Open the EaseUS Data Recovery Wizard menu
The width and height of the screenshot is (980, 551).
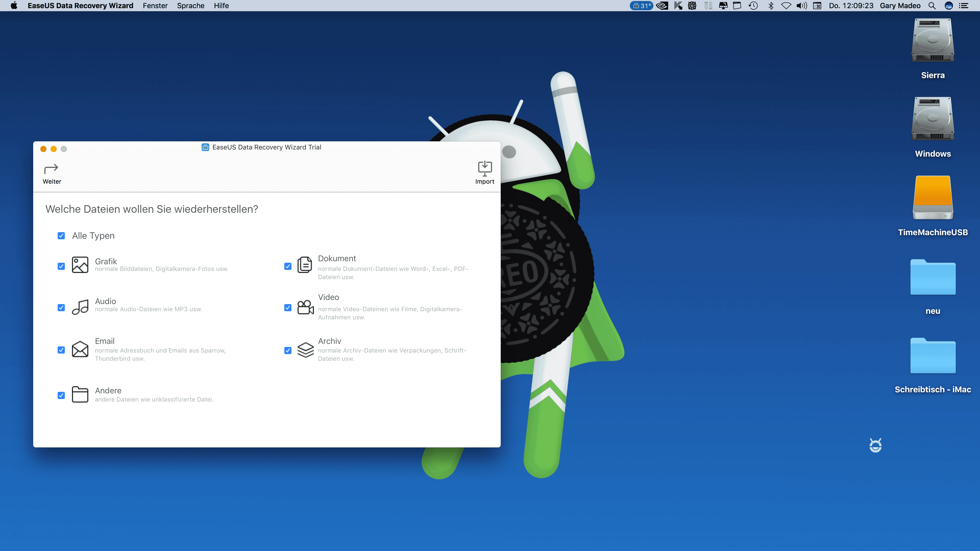tap(80, 6)
